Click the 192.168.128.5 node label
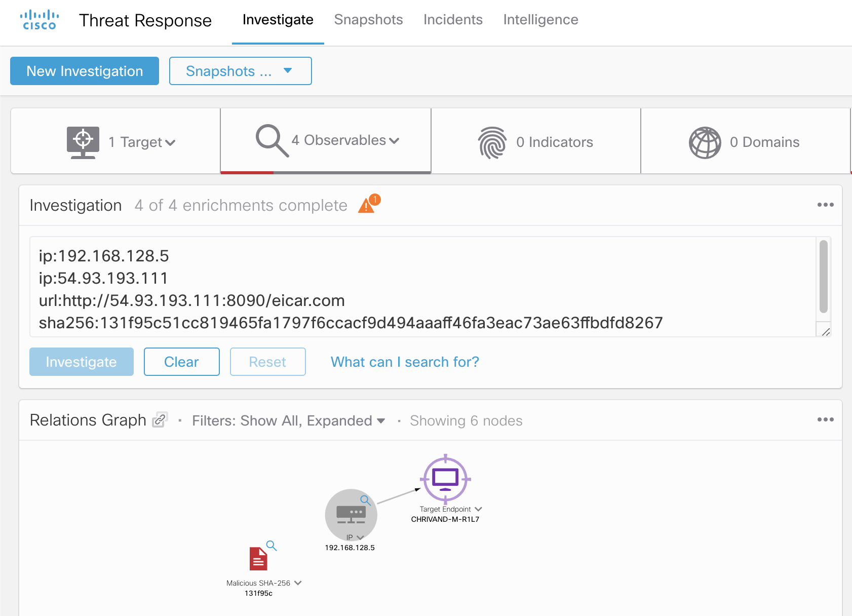Image resolution: width=852 pixels, height=616 pixels. (350, 548)
